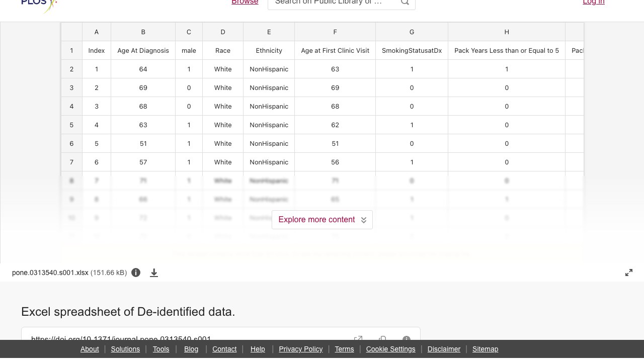
Task: Select Age At Diagnosis value 57
Action: [x=143, y=162]
